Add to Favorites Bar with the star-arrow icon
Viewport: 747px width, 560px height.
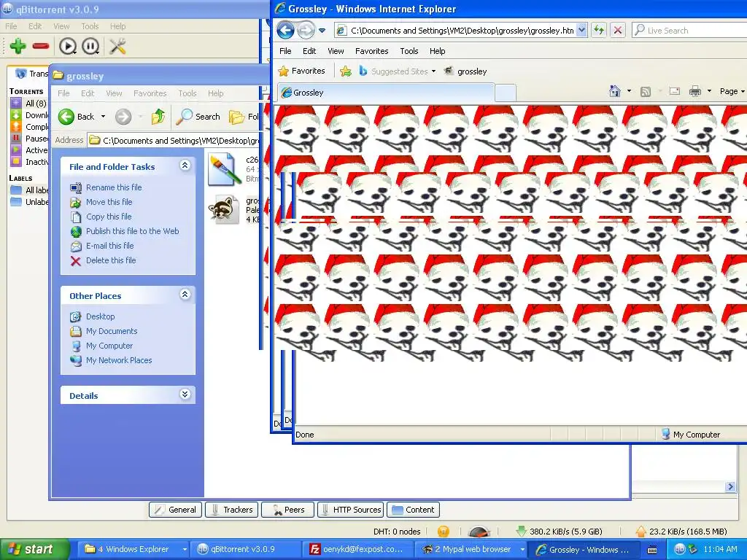pos(346,71)
